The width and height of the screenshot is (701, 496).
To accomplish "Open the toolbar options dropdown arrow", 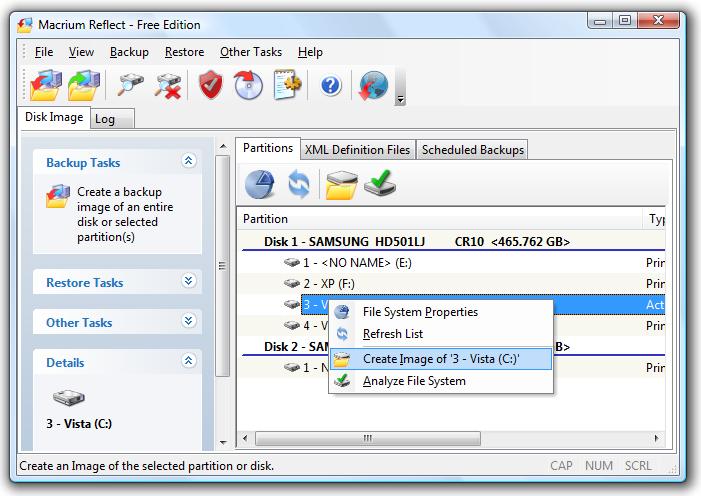I will click(x=401, y=99).
